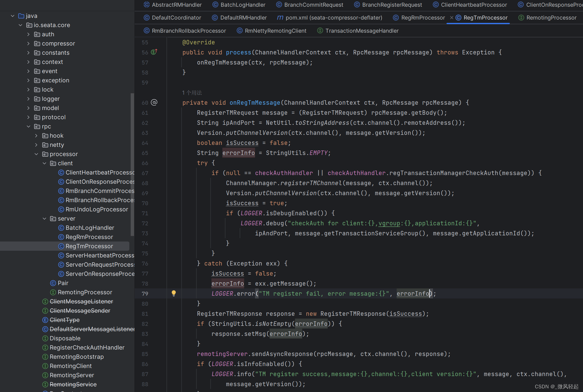Click the process method name on line 56
Viewport: 583px width, 392px height.
[x=239, y=52]
